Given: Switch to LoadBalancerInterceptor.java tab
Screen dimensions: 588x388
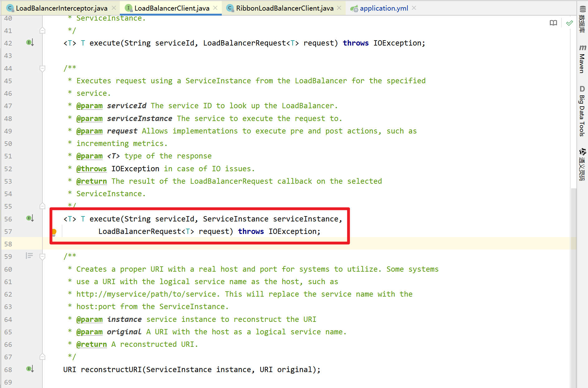Looking at the screenshot, I should click(x=61, y=8).
